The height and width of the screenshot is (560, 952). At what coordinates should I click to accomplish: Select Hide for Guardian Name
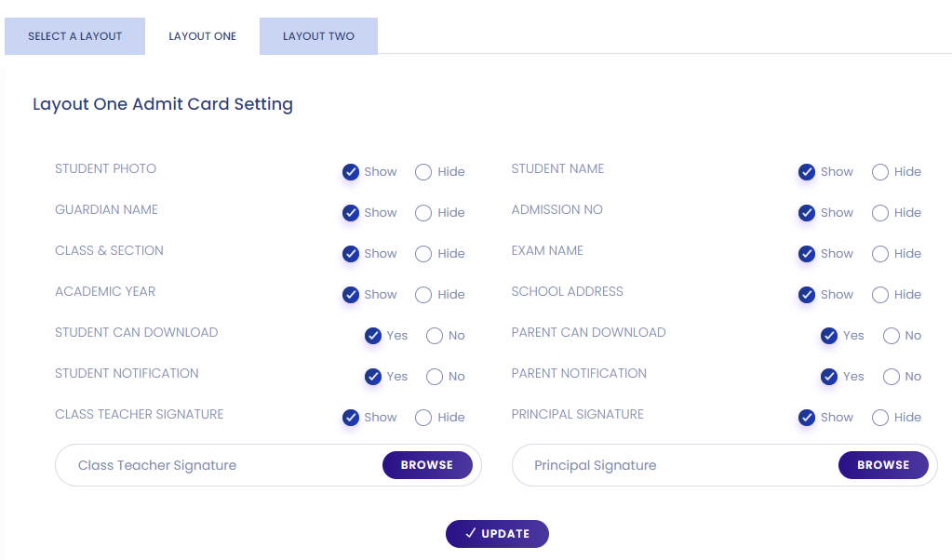(423, 213)
